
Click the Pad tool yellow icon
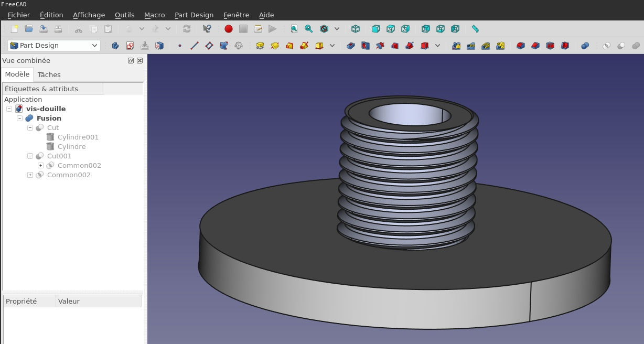[x=260, y=46]
